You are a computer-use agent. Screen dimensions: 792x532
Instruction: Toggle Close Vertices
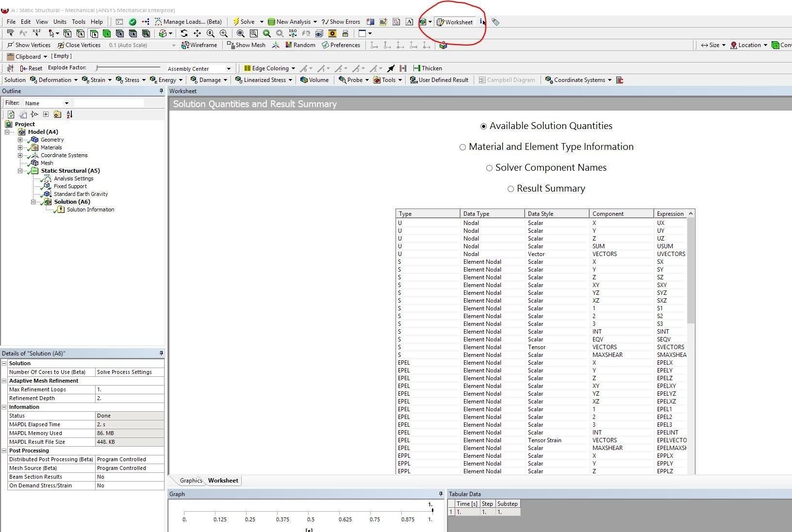coord(79,45)
